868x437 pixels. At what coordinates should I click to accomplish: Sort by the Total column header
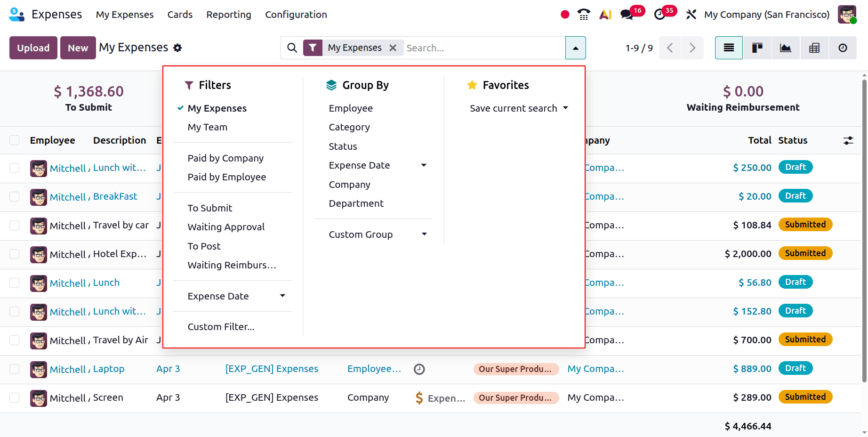click(x=759, y=140)
